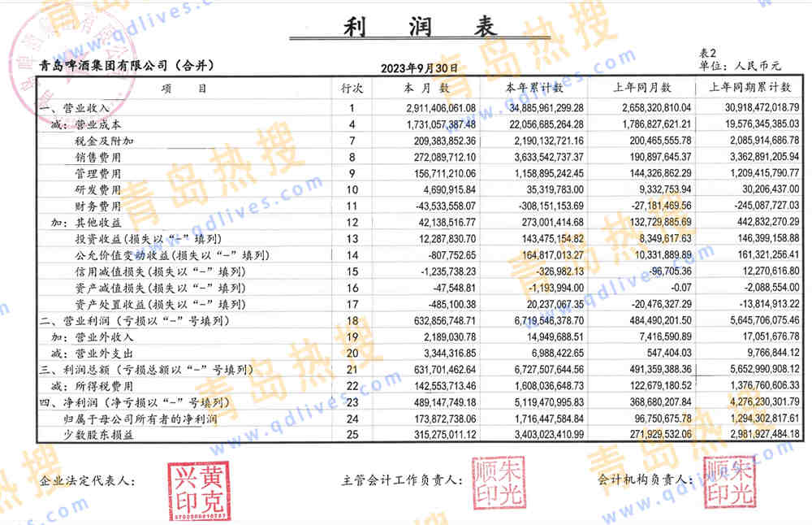Screen dimensions: 812x525
Task: Select the row label 加：营业外收入
Action: click(x=93, y=337)
